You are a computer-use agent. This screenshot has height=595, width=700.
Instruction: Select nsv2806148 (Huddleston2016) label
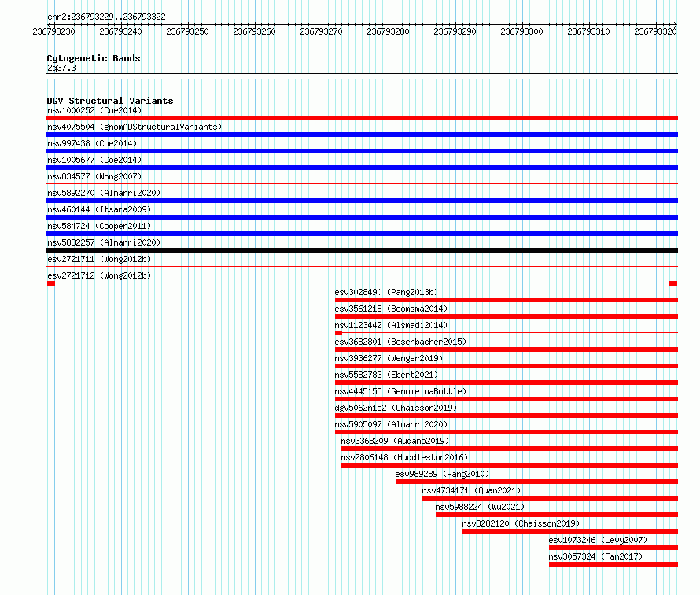pyautogui.click(x=404, y=457)
